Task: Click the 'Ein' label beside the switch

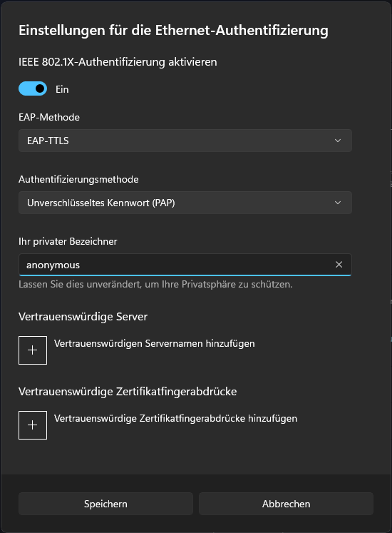Action: coord(62,89)
